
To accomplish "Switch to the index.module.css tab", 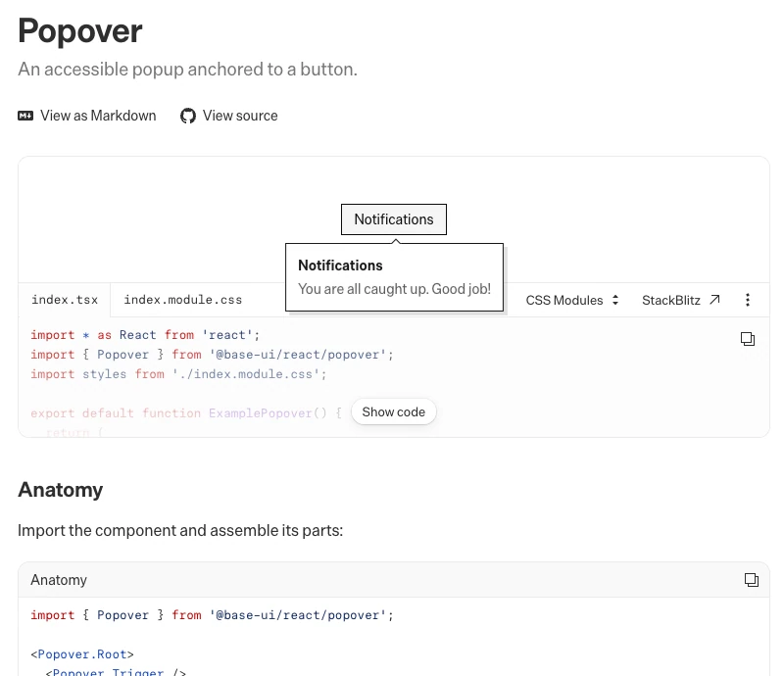I will pos(183,300).
